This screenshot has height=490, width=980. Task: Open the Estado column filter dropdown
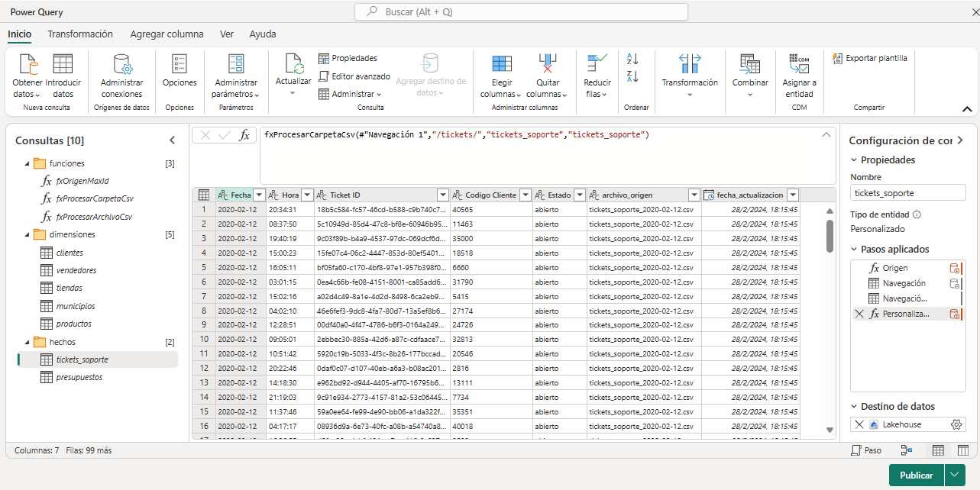pyautogui.click(x=579, y=195)
